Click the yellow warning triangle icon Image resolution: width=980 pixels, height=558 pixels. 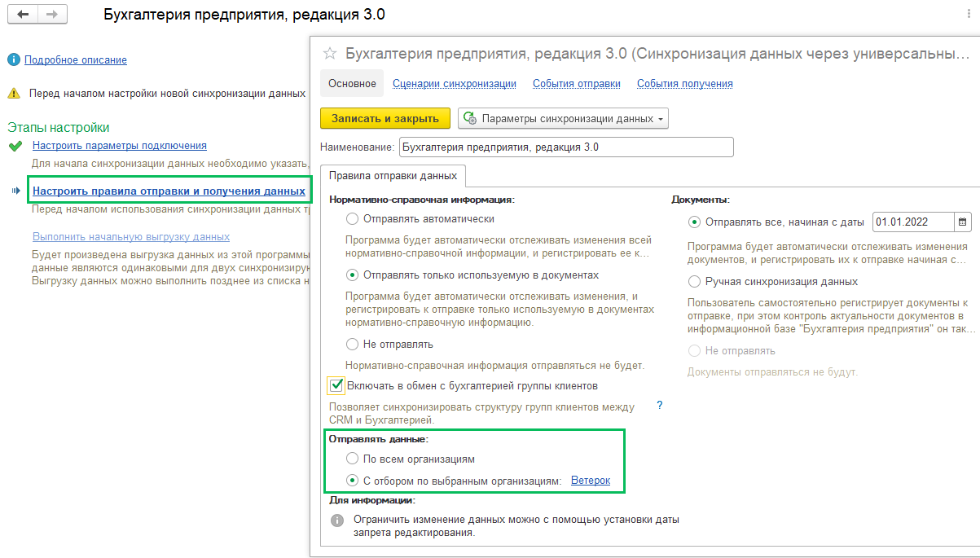coord(14,94)
